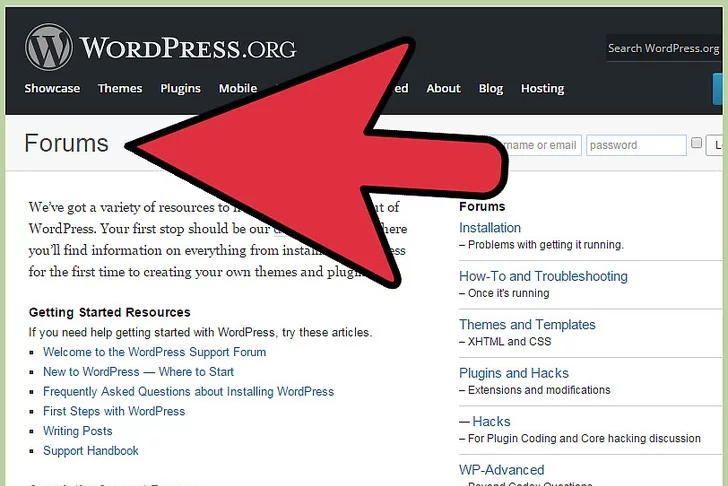Screen dimensions: 728x486
Task: Open New to WordPress — Where to Start
Action: [138, 372]
